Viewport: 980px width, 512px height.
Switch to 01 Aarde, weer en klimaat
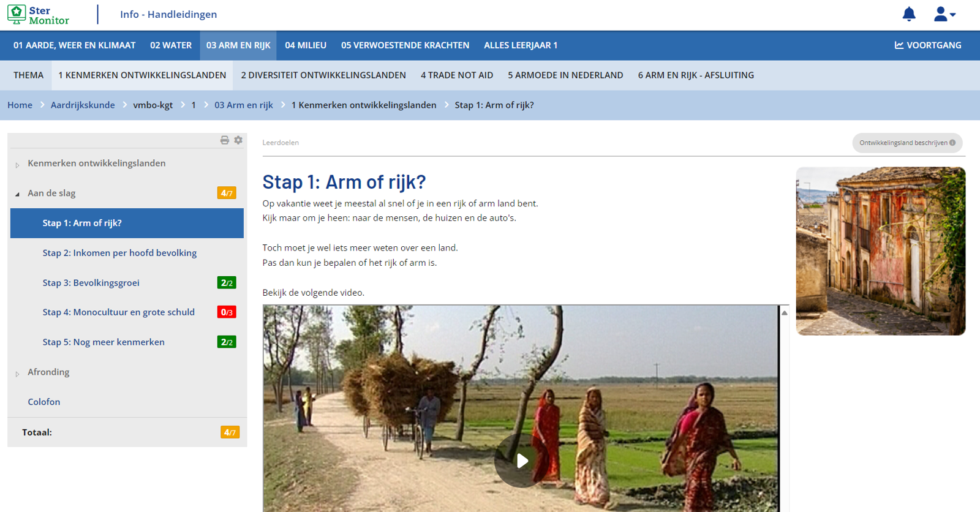[x=75, y=45]
